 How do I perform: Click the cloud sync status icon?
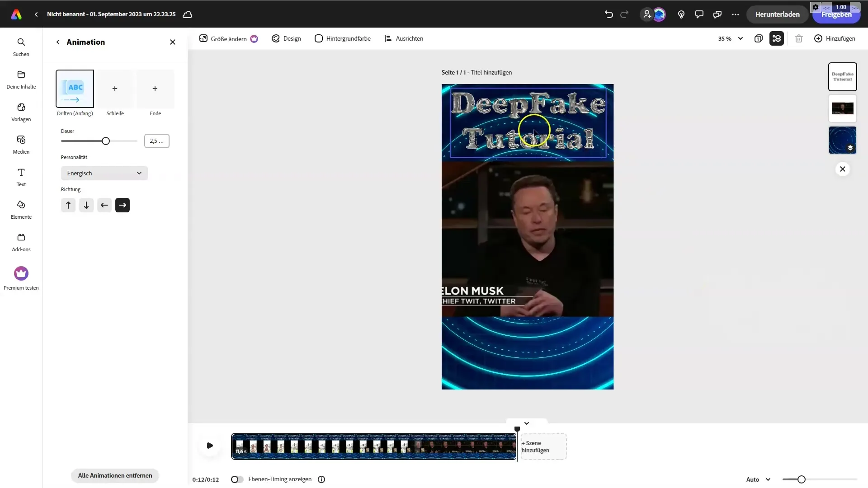[x=188, y=14]
